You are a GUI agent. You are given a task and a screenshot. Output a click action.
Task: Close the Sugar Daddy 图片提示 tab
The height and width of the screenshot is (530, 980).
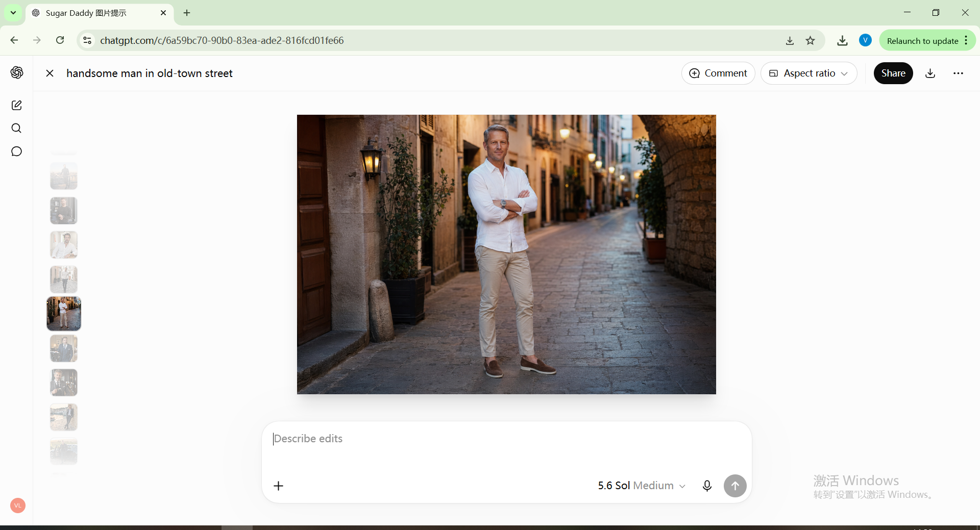[x=163, y=13]
